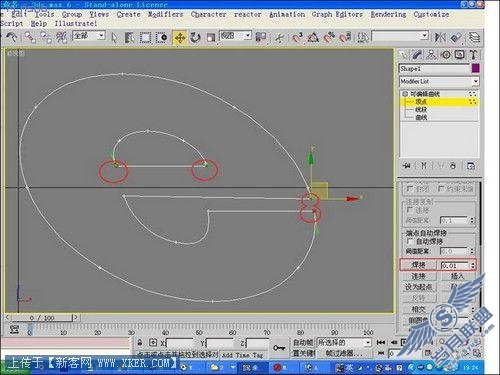The image size is (500, 375).
Task: Open Select by Name dialog icon
Action: click(129, 37)
